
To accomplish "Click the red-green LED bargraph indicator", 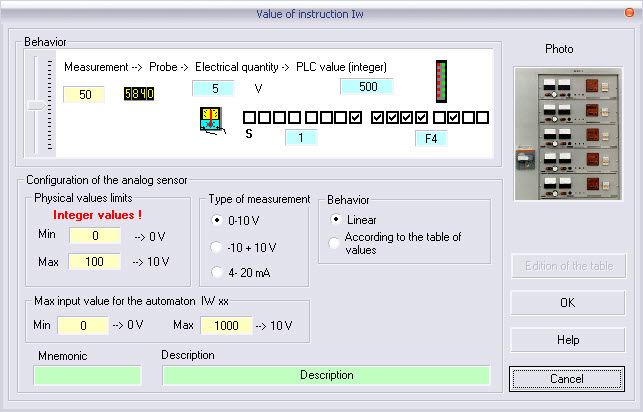I will (441, 81).
